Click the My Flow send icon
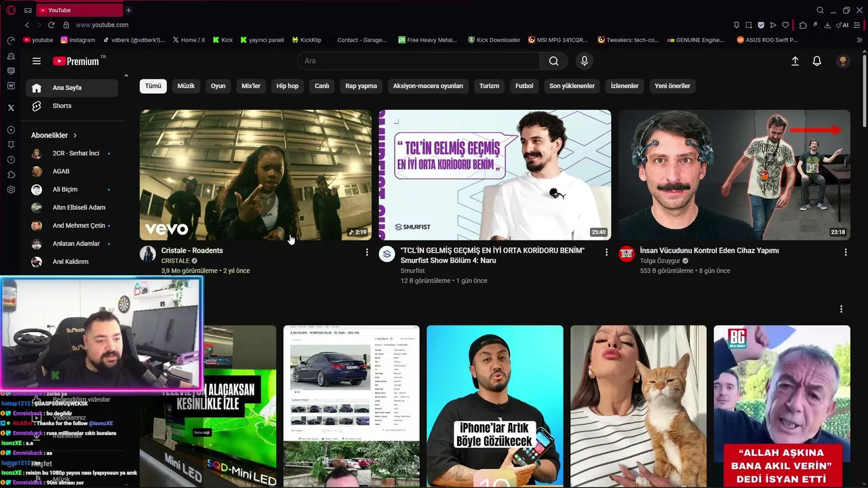This screenshot has height=488, width=868. point(773,25)
